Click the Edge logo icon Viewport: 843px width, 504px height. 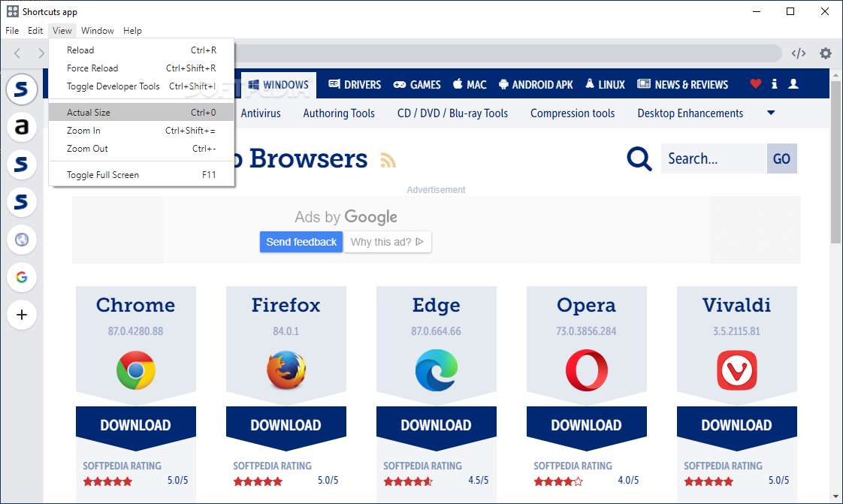point(436,370)
